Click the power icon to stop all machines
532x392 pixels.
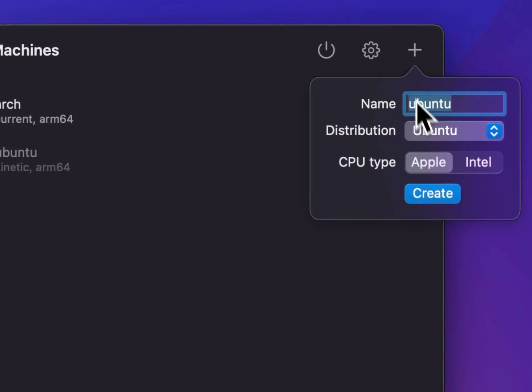tap(326, 50)
